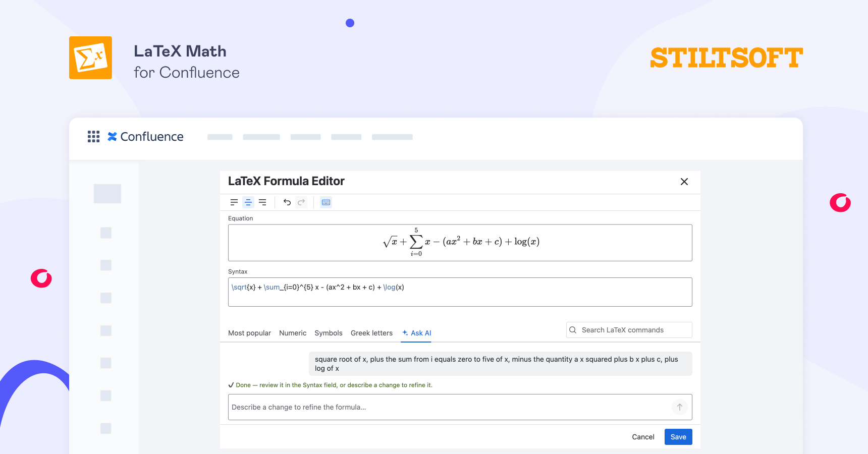Switch to the Numeric tab
The height and width of the screenshot is (454, 868).
(293, 333)
